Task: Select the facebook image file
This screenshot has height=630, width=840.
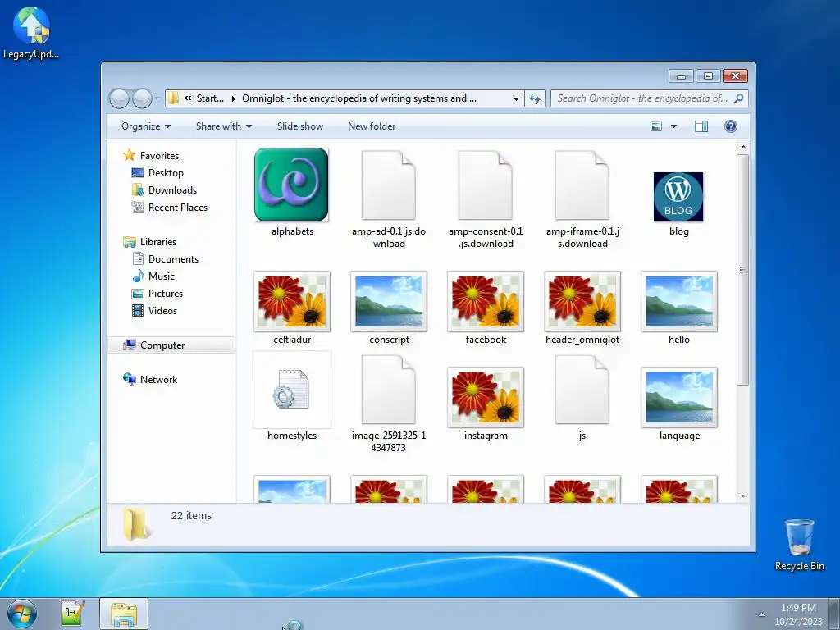Action: [x=486, y=301]
